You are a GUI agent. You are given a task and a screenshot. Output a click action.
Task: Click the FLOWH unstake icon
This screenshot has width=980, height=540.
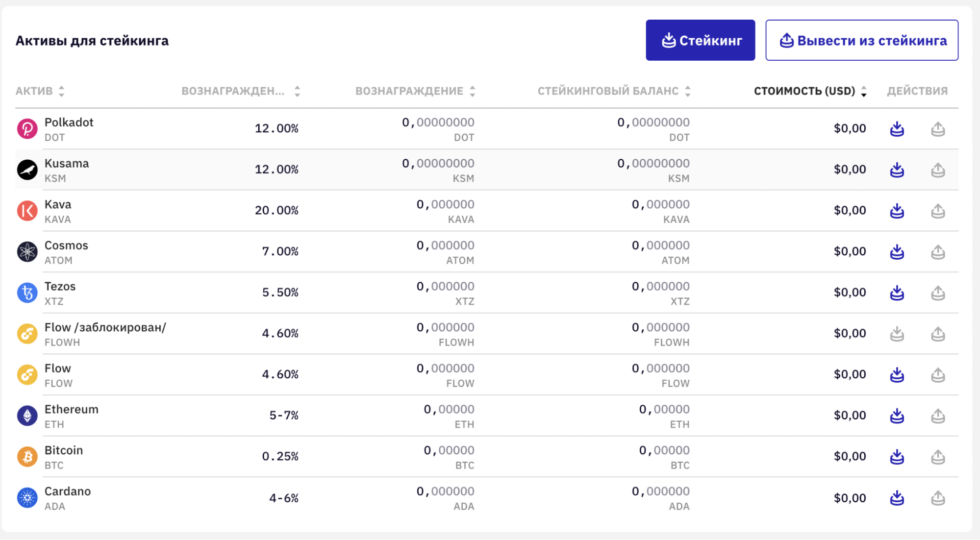(937, 334)
